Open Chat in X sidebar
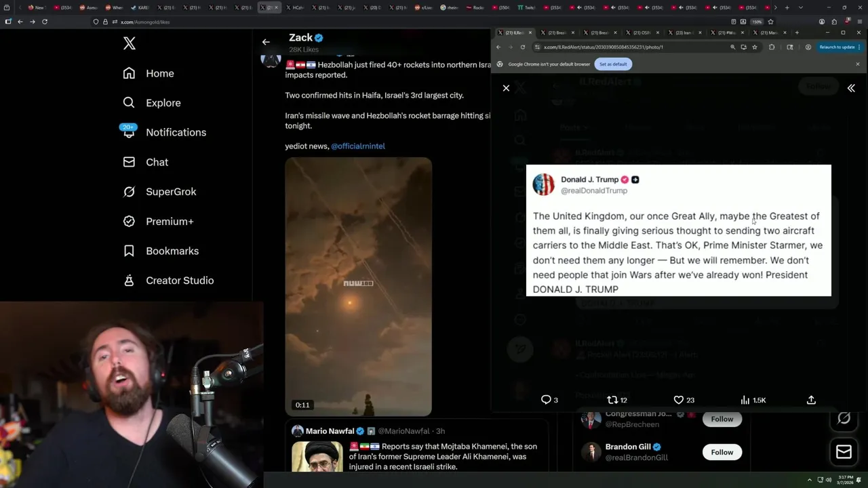868x488 pixels. click(x=146, y=162)
